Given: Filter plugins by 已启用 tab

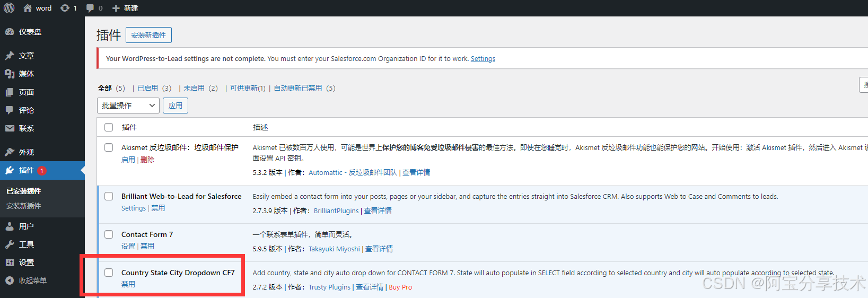Looking at the screenshot, I should (148, 88).
